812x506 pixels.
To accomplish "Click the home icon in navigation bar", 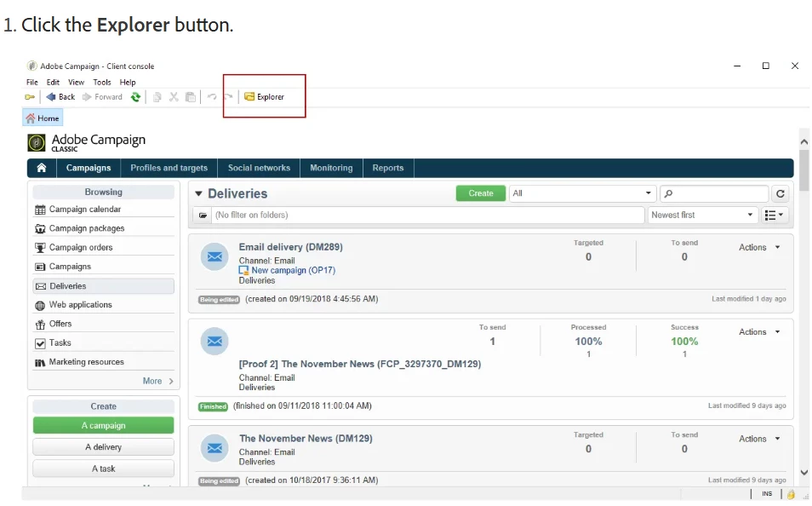I will point(42,168).
